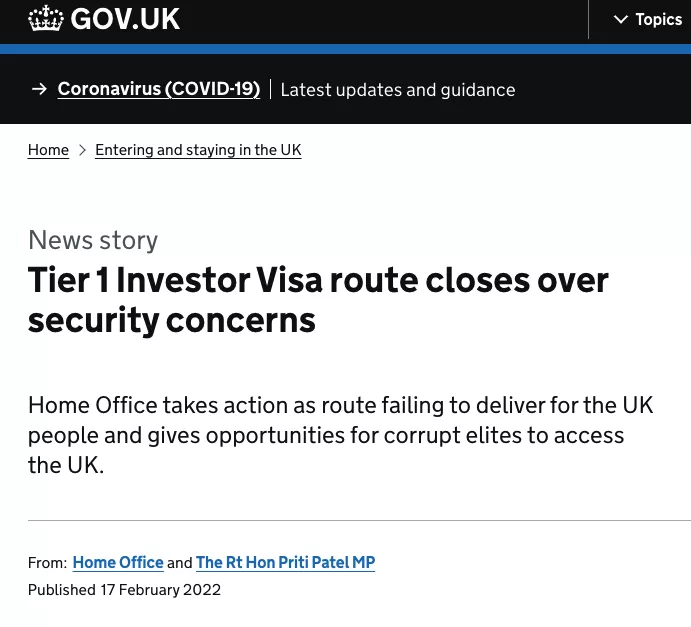
Task: Open The Rt Hon Priti Patel MP link
Action: click(285, 562)
